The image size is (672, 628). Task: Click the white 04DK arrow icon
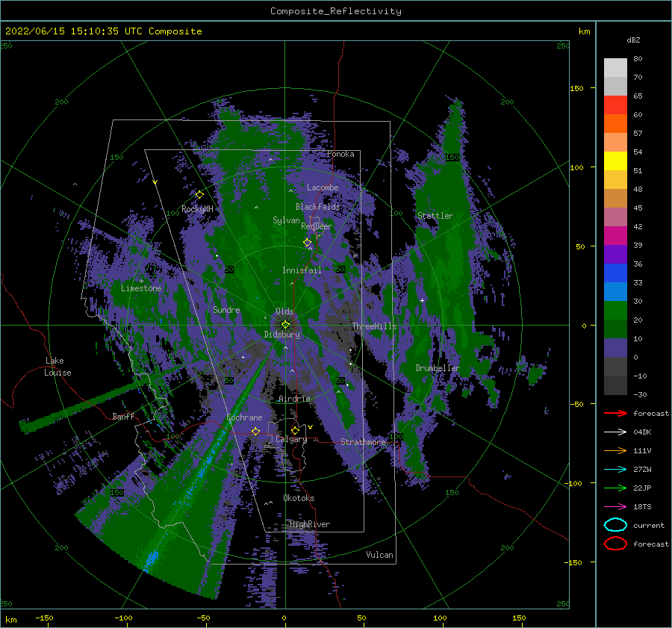tap(615, 432)
